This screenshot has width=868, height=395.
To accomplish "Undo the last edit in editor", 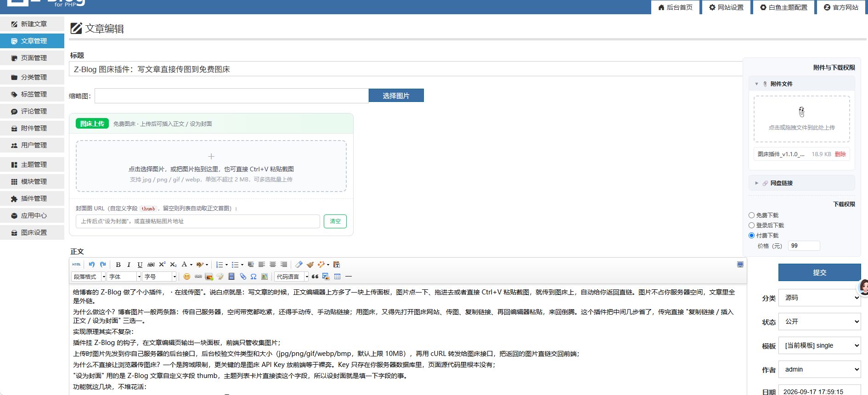I will (x=91, y=264).
